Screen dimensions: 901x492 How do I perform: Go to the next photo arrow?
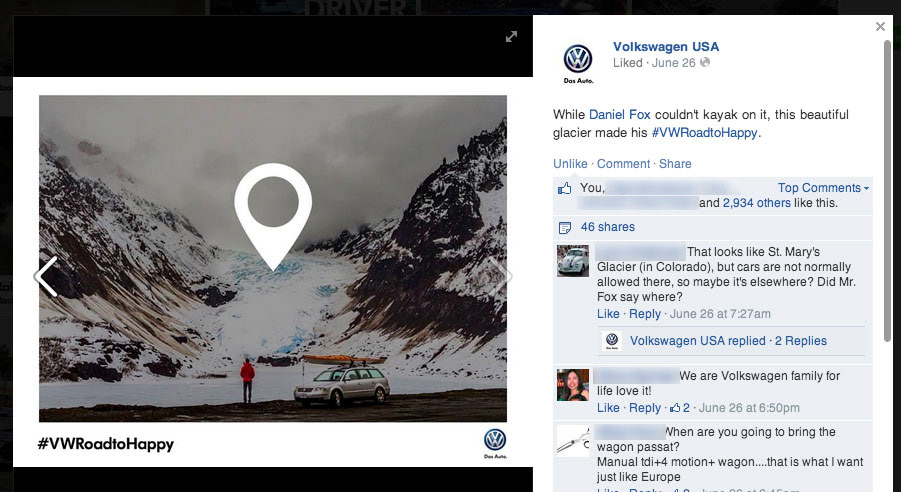[x=500, y=276]
